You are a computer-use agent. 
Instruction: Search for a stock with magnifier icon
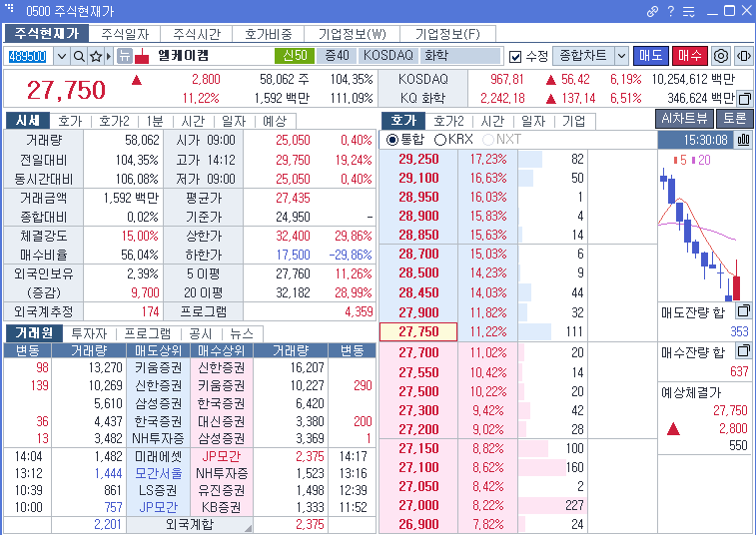click(79, 56)
